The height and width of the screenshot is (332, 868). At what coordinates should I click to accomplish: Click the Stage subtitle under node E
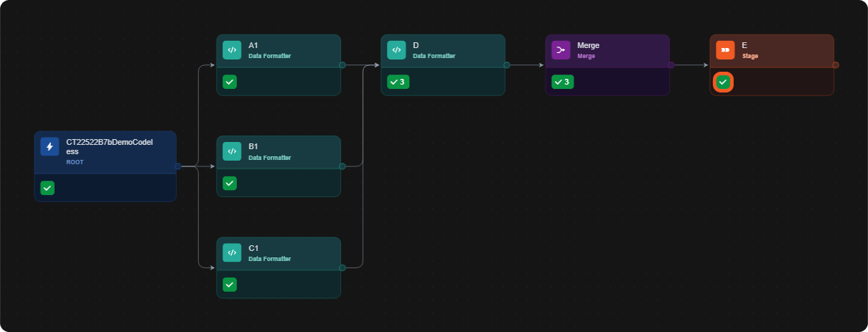point(750,56)
